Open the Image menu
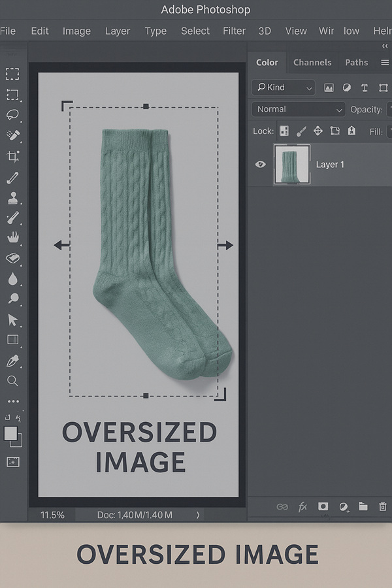 pyautogui.click(x=76, y=31)
